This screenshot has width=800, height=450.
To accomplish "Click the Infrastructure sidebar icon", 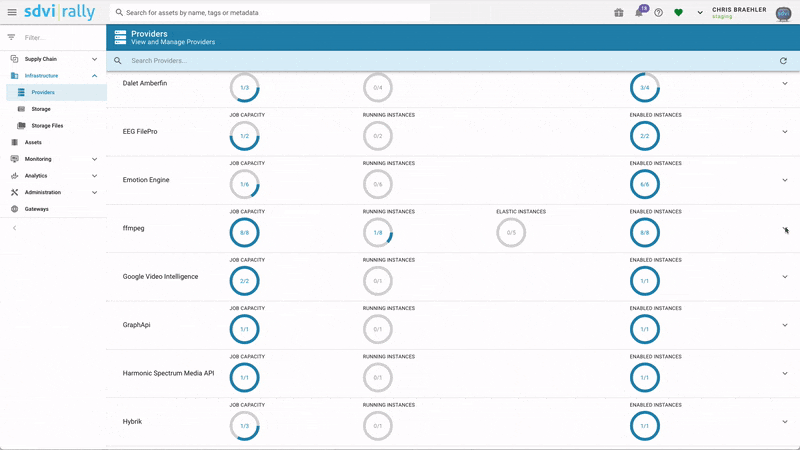I will click(14, 76).
